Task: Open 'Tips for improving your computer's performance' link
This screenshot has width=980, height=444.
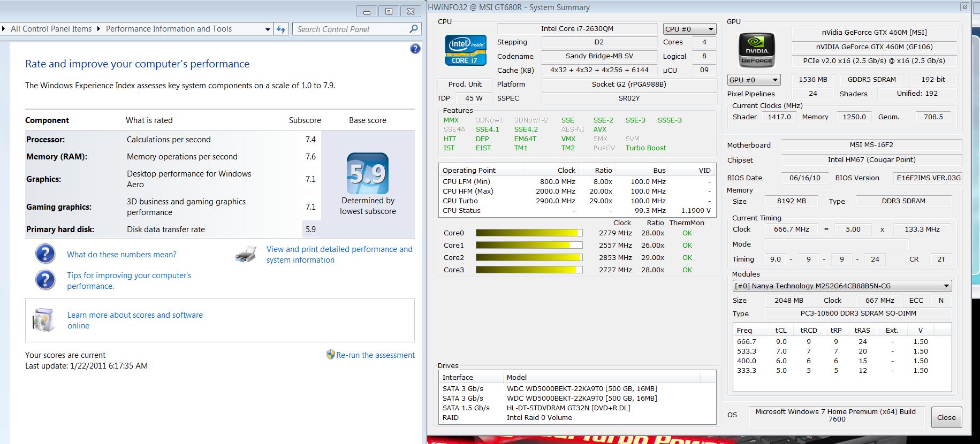Action: point(129,281)
